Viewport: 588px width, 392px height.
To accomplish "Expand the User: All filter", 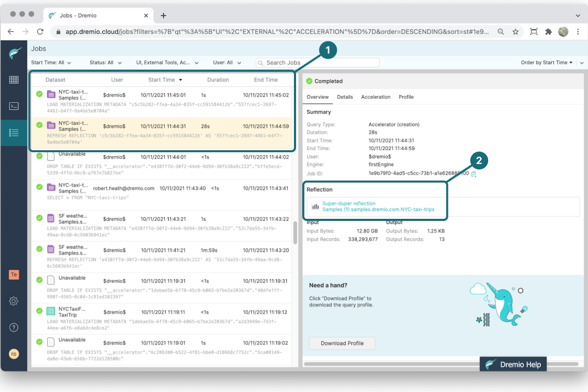I will coord(226,62).
